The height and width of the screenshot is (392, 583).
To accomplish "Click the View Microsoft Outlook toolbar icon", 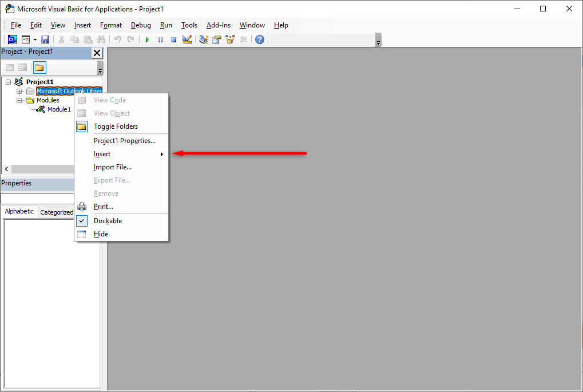I will [13, 39].
